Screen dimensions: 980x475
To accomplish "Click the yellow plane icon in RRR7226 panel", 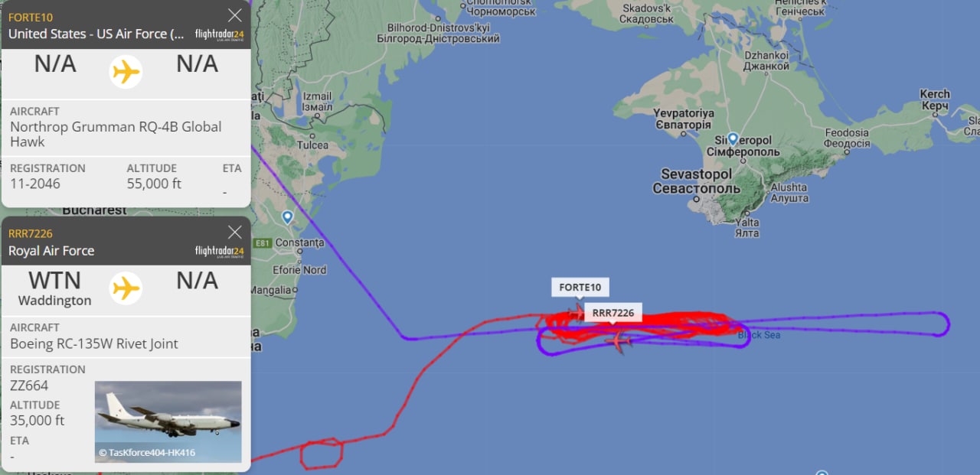I will [126, 288].
